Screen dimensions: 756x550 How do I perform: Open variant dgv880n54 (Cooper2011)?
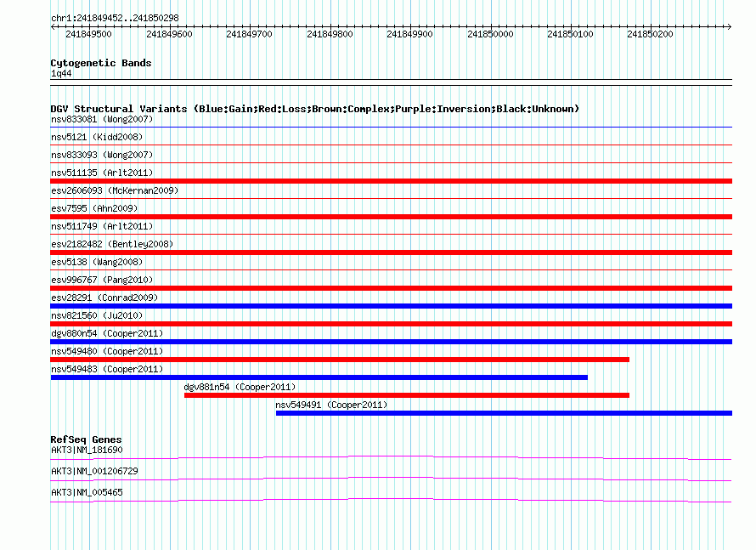coord(107,333)
